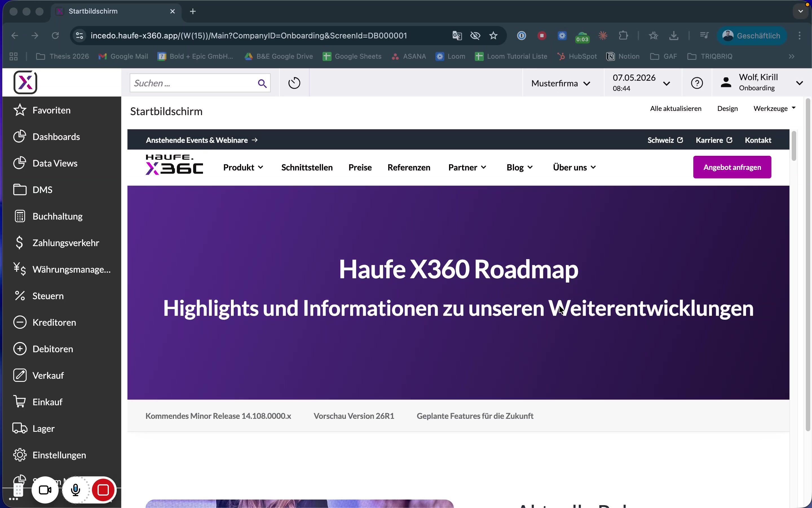Open the Buchhaltung calculator icon
The image size is (812, 508).
tap(20, 216)
